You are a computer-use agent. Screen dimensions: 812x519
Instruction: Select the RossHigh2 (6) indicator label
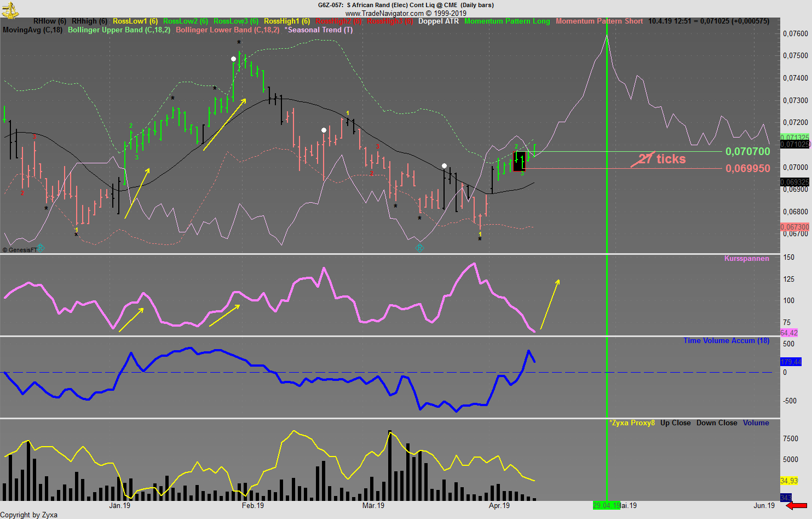click(338, 21)
